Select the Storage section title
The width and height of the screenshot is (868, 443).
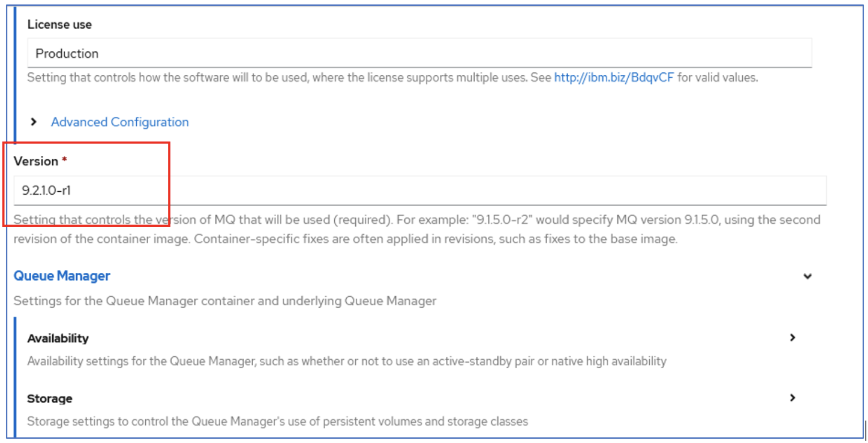click(x=50, y=398)
